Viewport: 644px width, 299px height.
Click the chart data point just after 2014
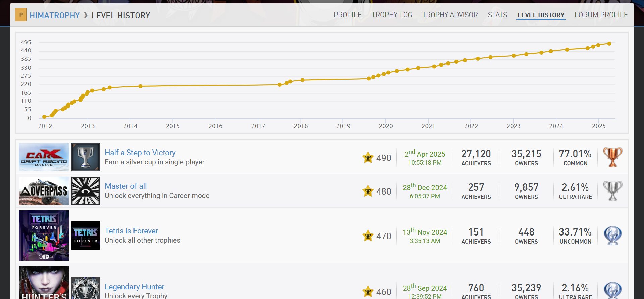point(140,86)
